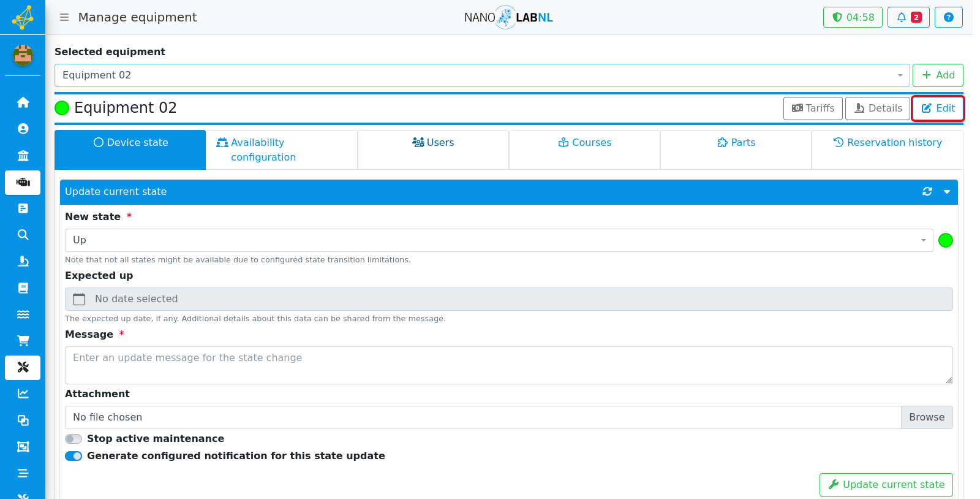
Task: Open the book sidebar icon
Action: tap(23, 288)
